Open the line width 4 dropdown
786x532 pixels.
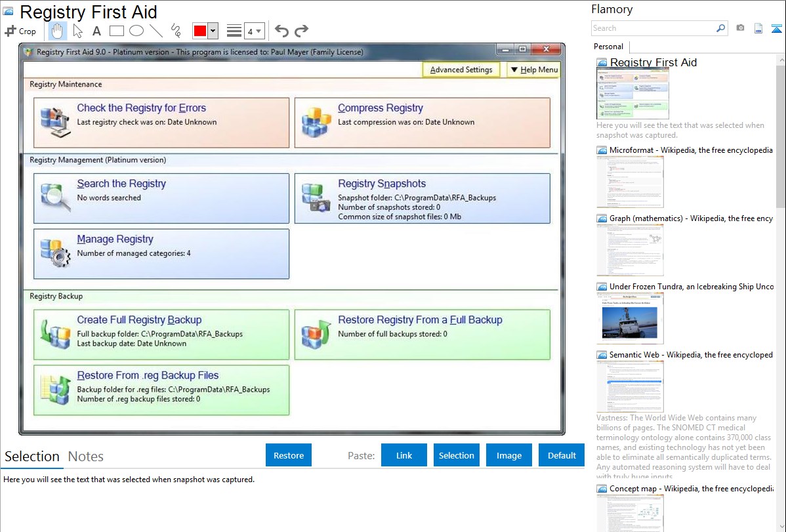(x=255, y=31)
